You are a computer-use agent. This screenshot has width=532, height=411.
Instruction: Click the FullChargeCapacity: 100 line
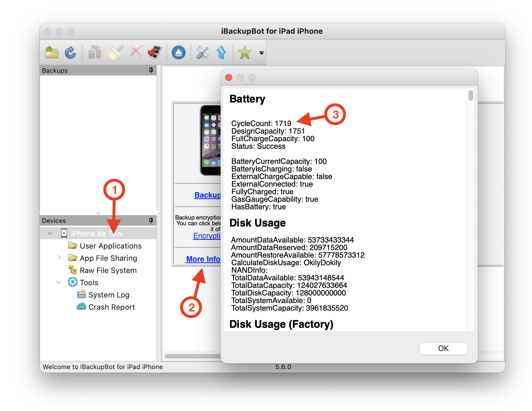(x=273, y=139)
